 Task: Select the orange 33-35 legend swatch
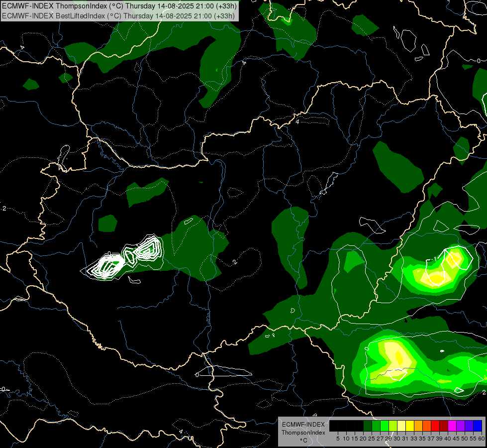click(418, 426)
